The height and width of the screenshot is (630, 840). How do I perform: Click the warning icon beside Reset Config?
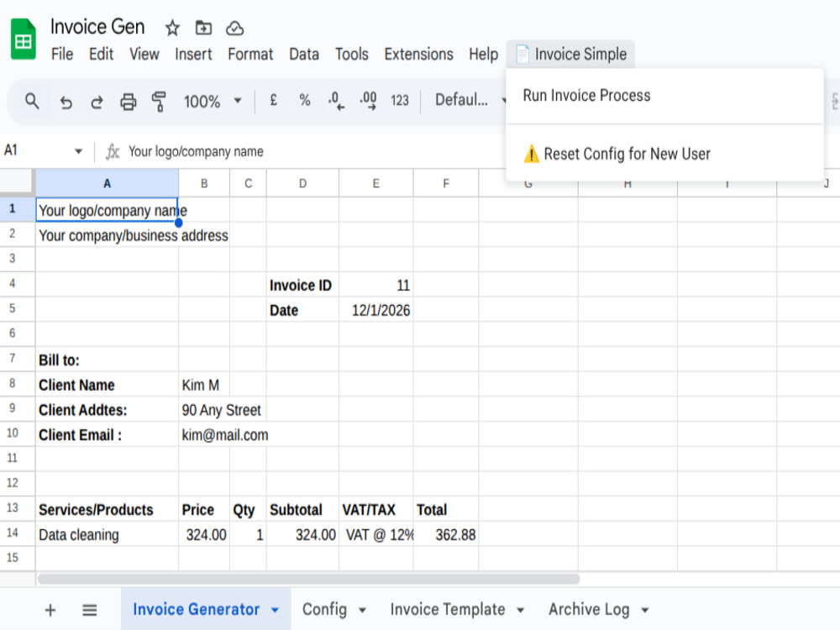[x=531, y=154]
